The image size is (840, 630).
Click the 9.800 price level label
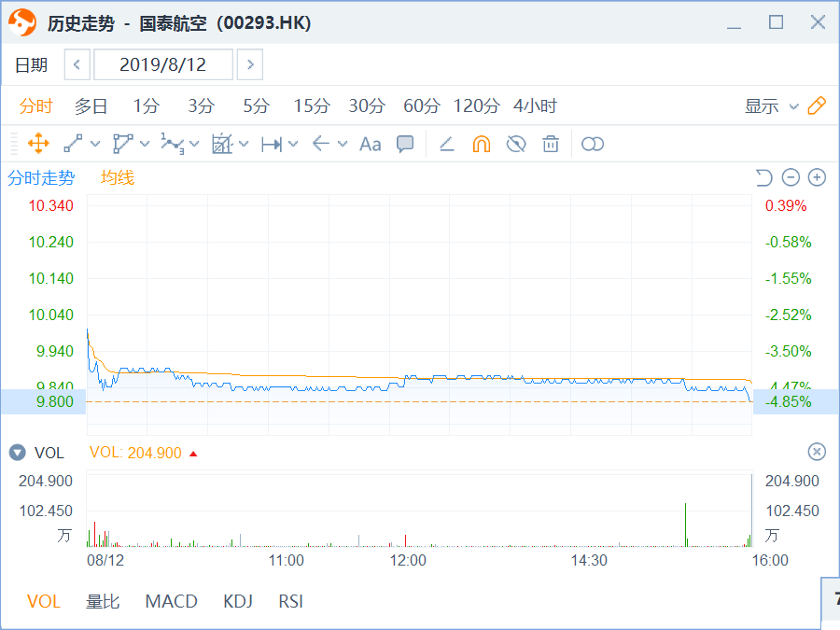point(55,401)
